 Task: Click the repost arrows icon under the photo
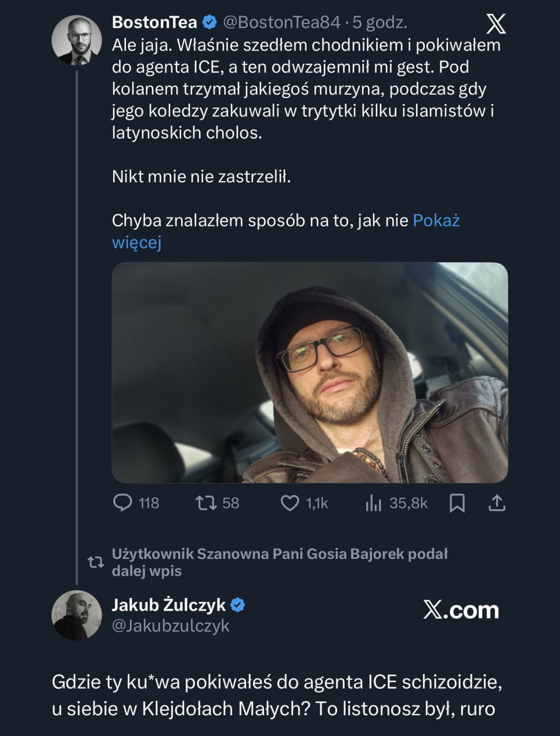click(206, 503)
